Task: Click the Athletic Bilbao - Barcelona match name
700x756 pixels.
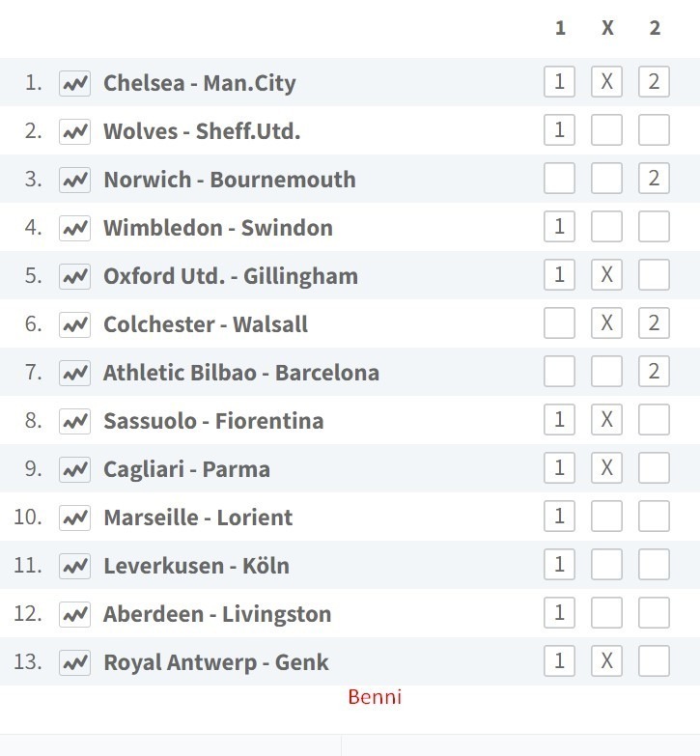Action: pyautogui.click(x=241, y=373)
